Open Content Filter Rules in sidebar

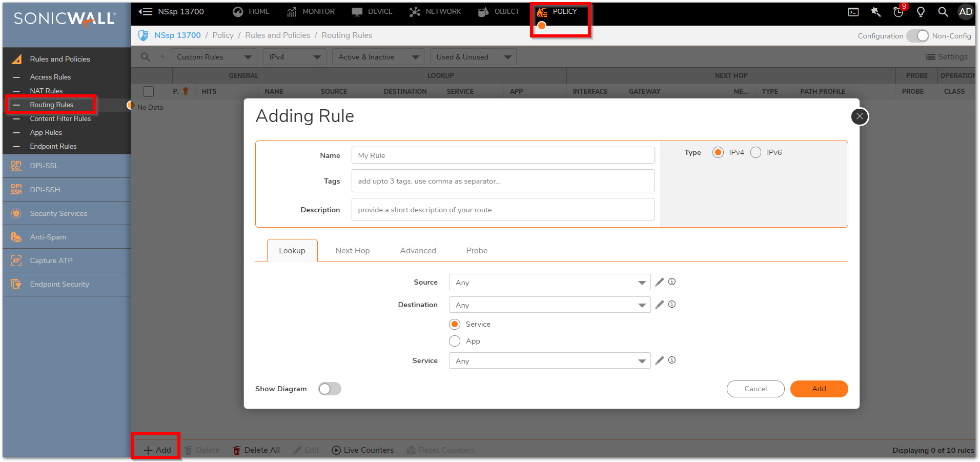pyautogui.click(x=60, y=118)
